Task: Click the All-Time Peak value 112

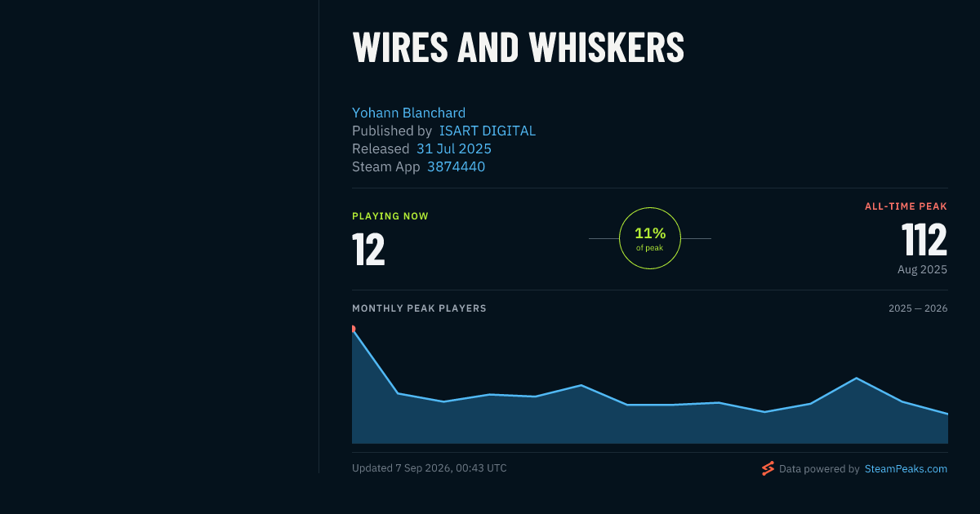Action: click(x=924, y=240)
